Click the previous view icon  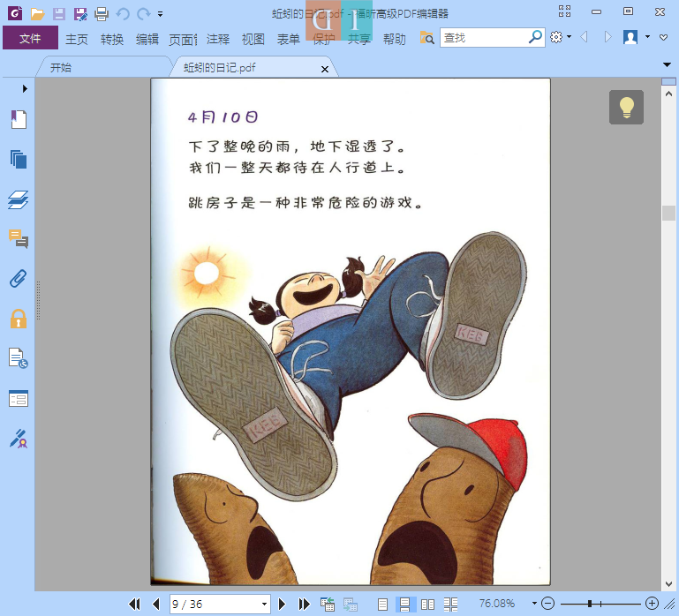[x=328, y=604]
